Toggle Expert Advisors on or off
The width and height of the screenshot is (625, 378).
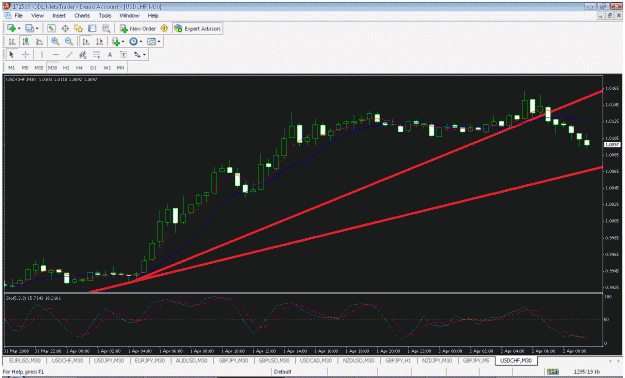coord(197,28)
